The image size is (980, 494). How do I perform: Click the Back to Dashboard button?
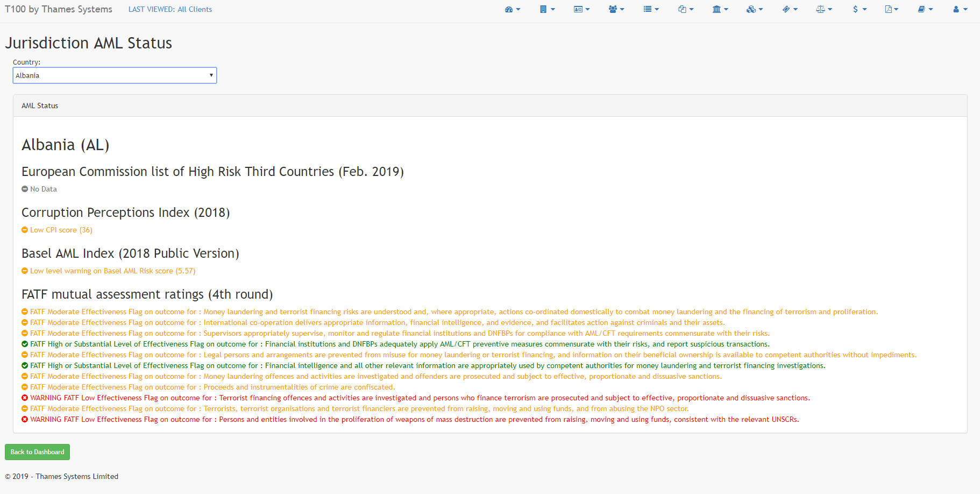click(37, 452)
